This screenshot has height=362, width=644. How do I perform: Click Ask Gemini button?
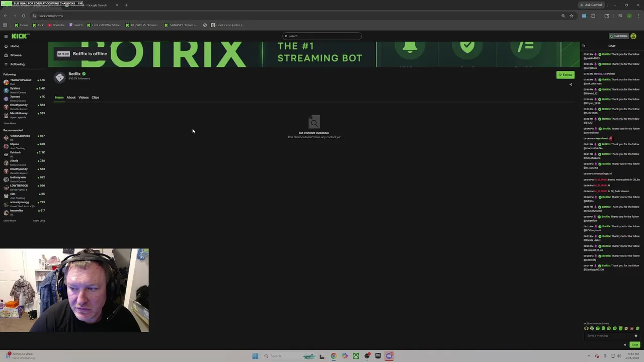[591, 5]
